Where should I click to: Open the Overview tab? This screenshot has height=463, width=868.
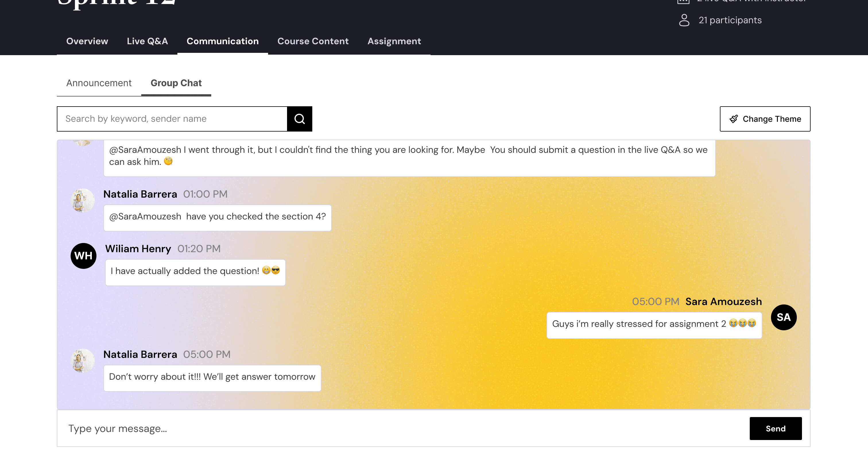coord(87,41)
